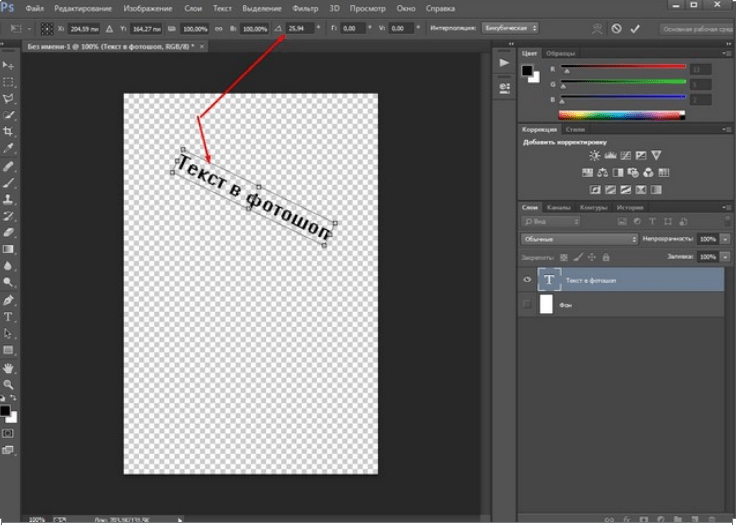
Task: Click the red R channel slider
Action: (x=622, y=68)
